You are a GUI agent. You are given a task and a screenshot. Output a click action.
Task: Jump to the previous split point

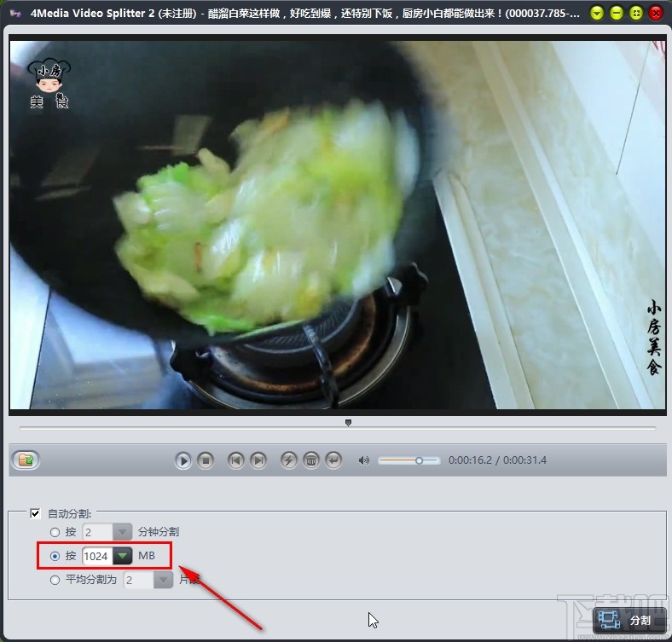pyautogui.click(x=235, y=460)
